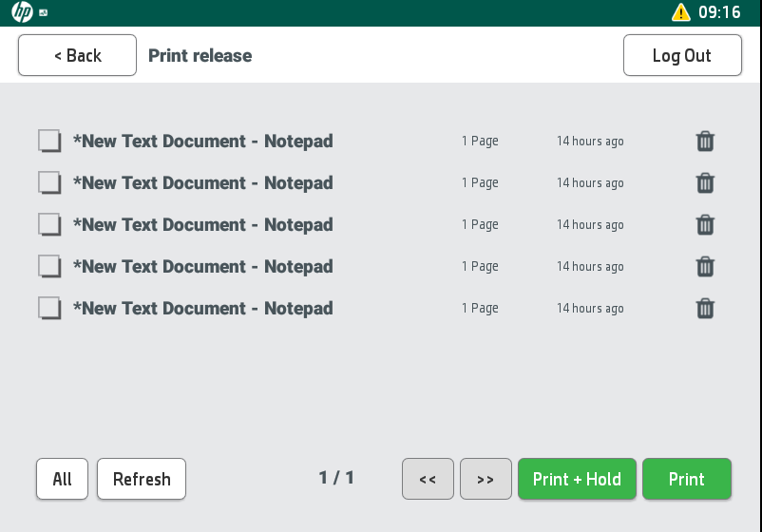Click trash icon on second print job
The image size is (762, 532).
(x=705, y=183)
